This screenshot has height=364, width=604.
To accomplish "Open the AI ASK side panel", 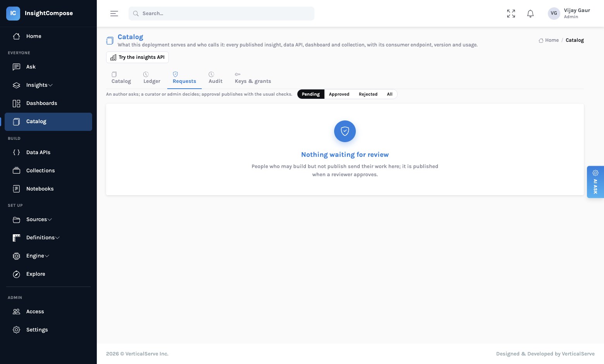I will [x=595, y=182].
